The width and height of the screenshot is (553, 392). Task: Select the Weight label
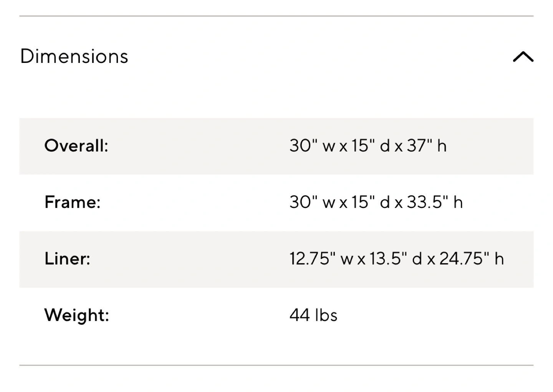point(77,315)
